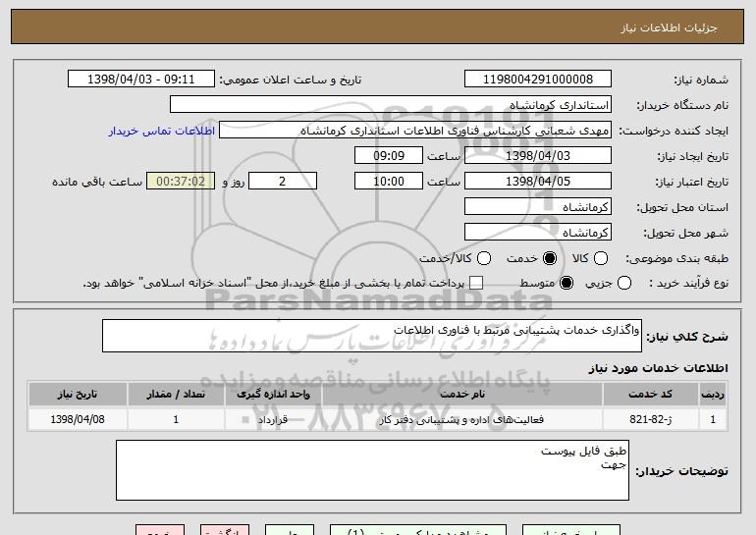Click the need date cell 1398/04/08

78,419
